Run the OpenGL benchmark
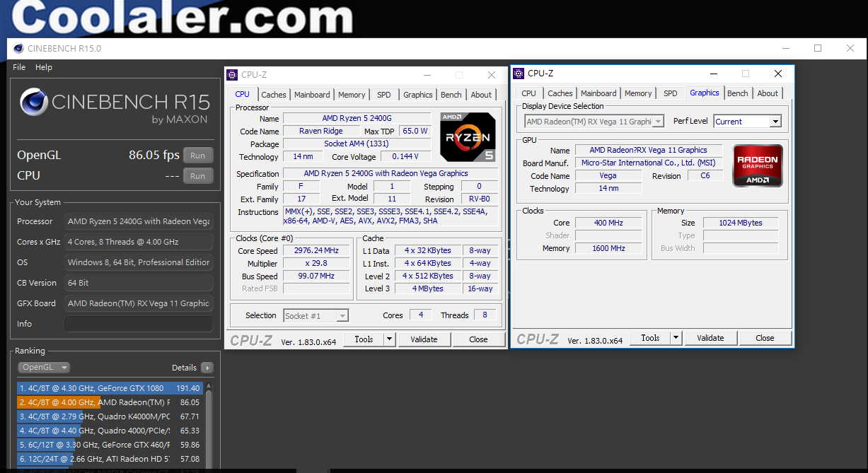 198,156
